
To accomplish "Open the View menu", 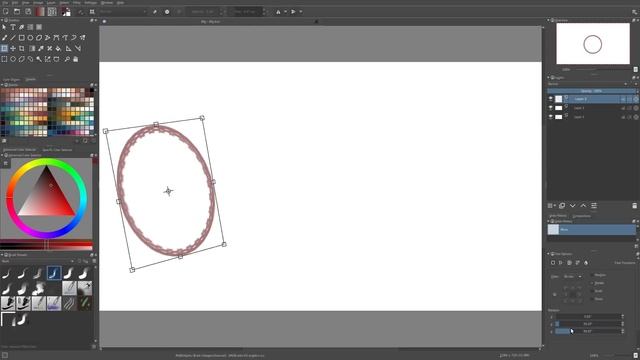I will pyautogui.click(x=25, y=2).
